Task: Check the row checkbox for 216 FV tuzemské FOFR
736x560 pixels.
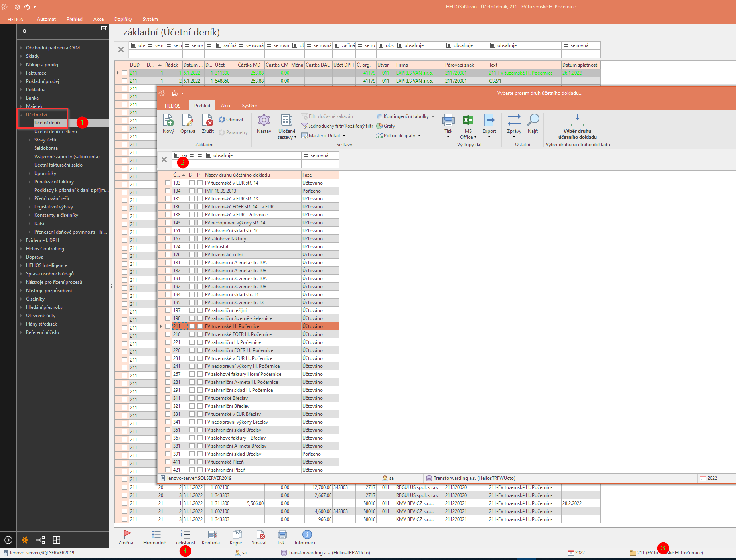Action: point(168,334)
